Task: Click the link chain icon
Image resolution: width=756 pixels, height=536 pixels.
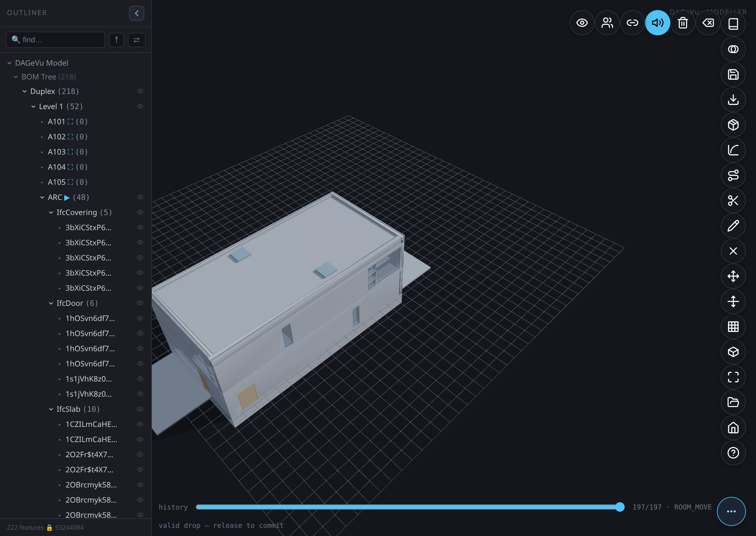Action: [x=633, y=23]
